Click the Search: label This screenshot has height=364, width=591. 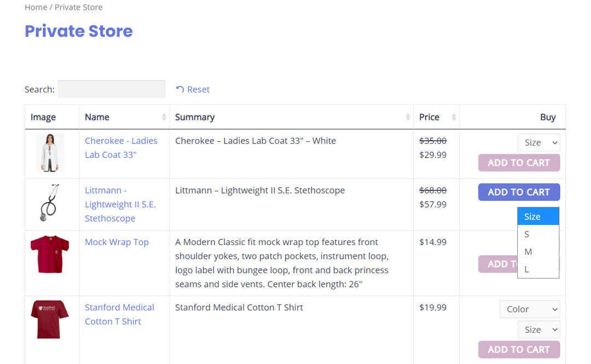coord(39,89)
